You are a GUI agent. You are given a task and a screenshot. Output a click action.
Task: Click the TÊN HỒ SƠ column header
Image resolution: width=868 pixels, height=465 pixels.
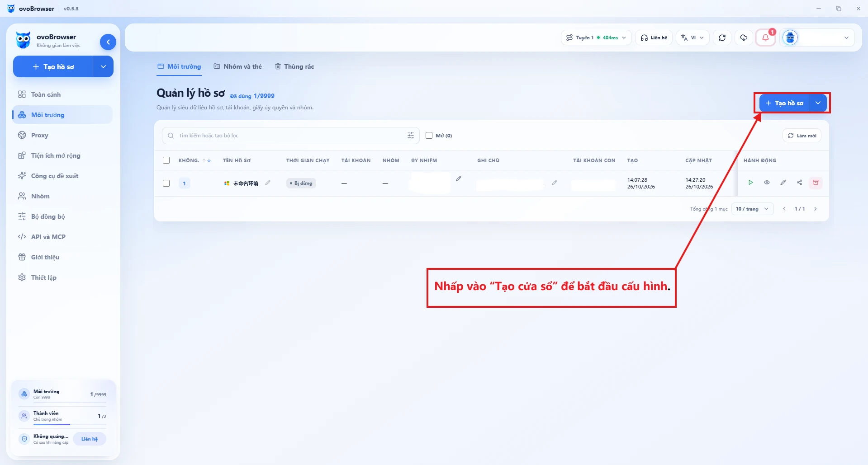237,160
